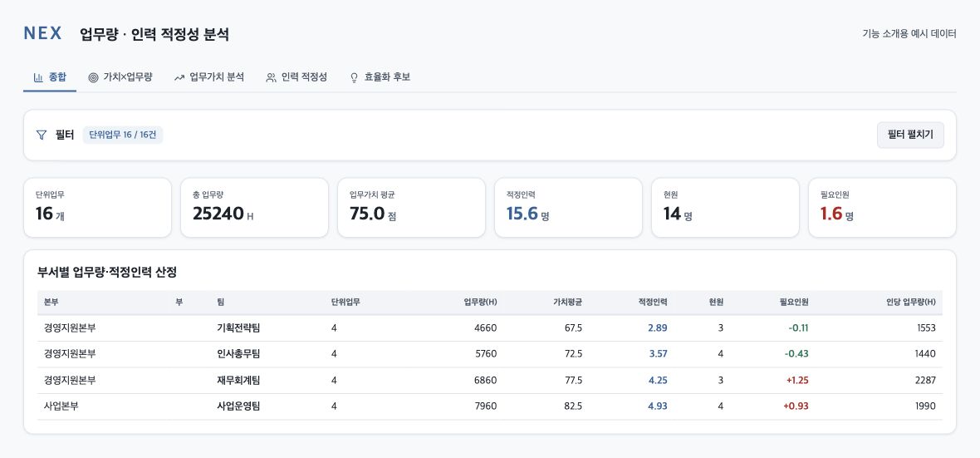Image resolution: width=980 pixels, height=458 pixels.
Task: Click the 필요인원 table column header
Action: coord(794,302)
